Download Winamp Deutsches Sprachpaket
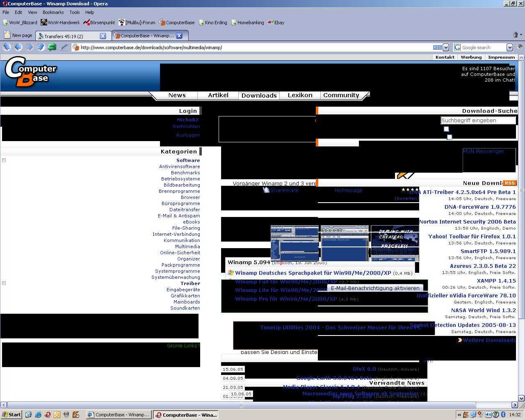This screenshot has width=525, height=420. pyautogui.click(x=313, y=273)
